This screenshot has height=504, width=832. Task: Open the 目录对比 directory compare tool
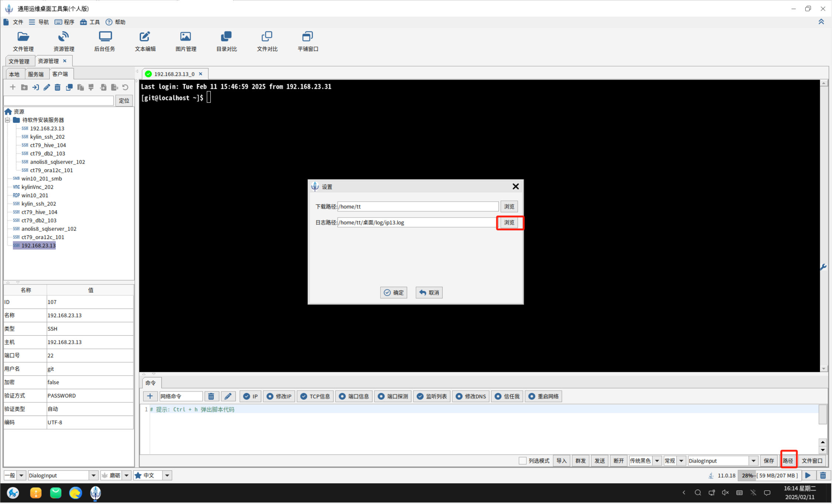(226, 41)
